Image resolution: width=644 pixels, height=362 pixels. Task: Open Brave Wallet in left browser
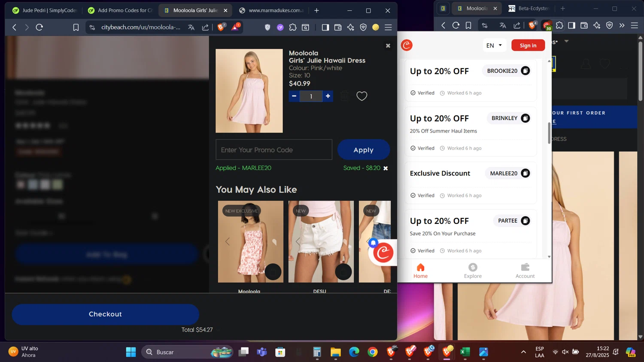(x=338, y=27)
